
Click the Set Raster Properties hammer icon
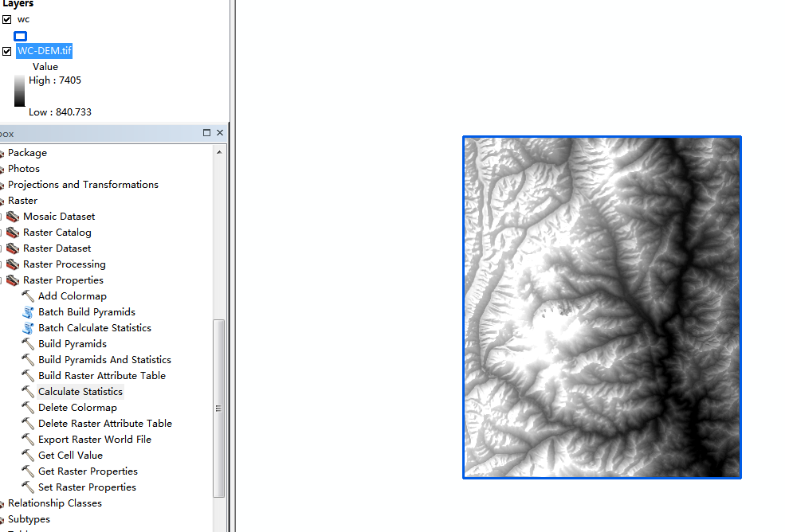(28, 487)
